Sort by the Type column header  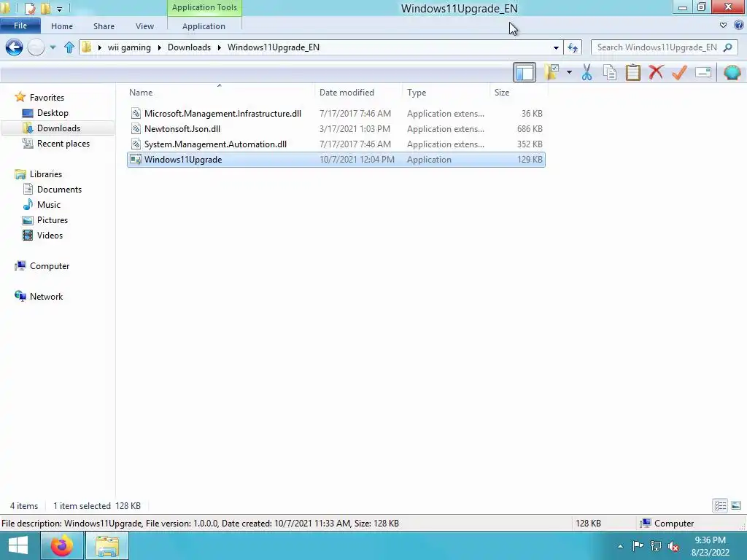[446, 93]
